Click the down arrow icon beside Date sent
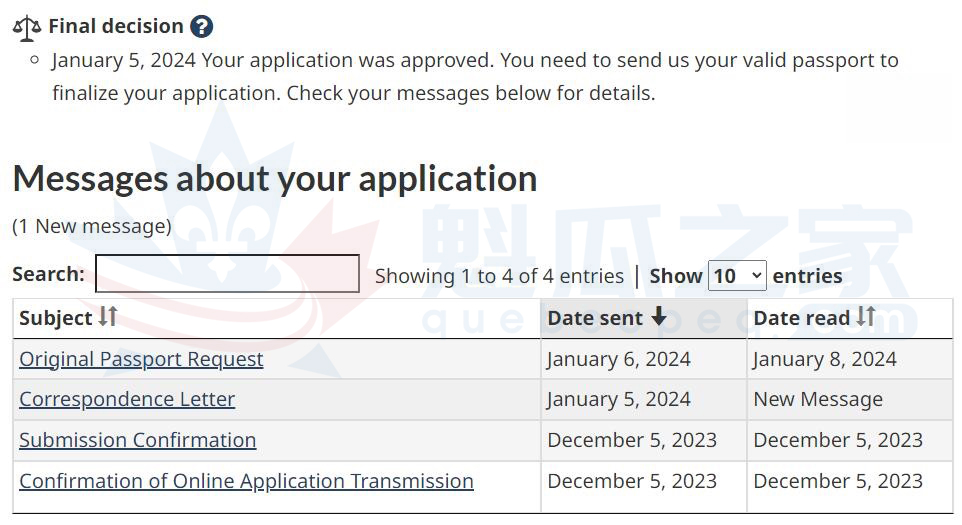Image resolution: width=962 pixels, height=525 pixels. click(x=658, y=317)
